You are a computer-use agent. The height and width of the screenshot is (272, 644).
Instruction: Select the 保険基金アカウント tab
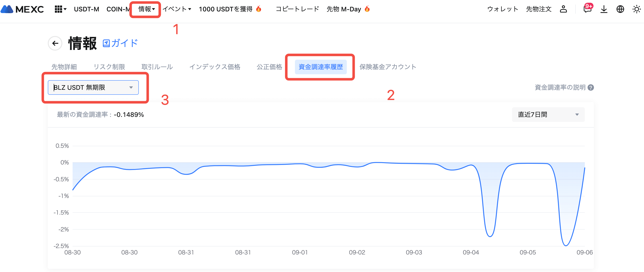(x=388, y=67)
